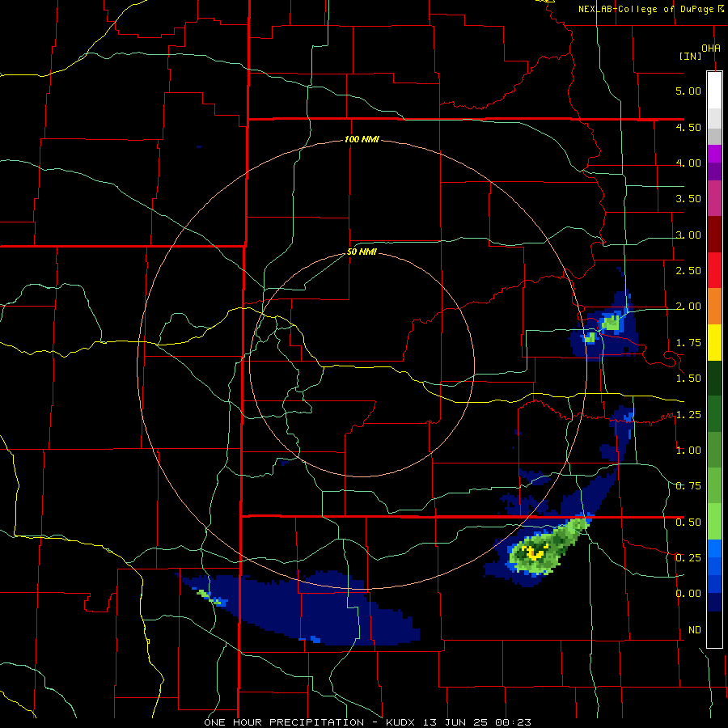Screen dimensions: 728x728
Task: Pick the bright red legend swatch
Action: [x=714, y=270]
